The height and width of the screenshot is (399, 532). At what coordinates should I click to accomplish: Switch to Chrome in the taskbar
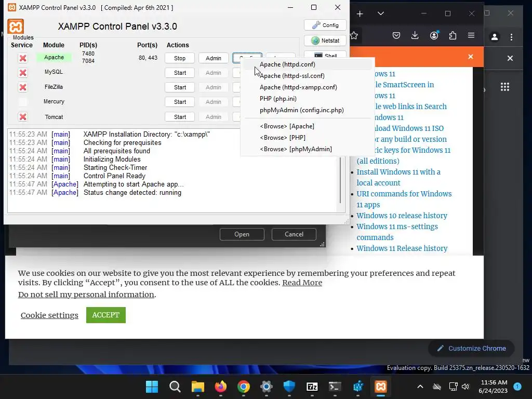(244, 387)
